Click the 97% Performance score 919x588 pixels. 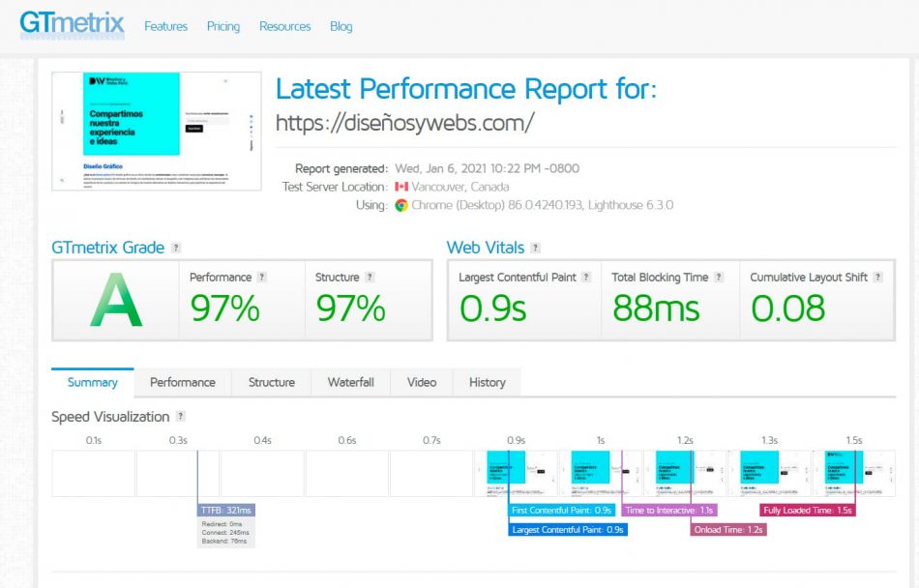point(225,309)
